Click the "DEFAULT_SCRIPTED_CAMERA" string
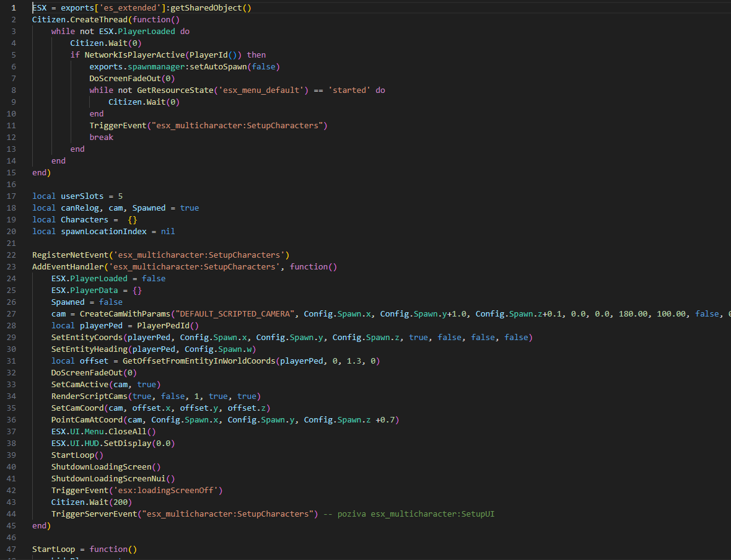The height and width of the screenshot is (560, 731). [x=235, y=314]
